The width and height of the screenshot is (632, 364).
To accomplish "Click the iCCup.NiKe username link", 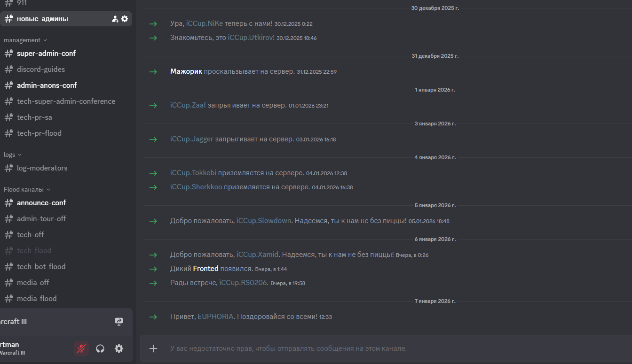I will point(205,23).
